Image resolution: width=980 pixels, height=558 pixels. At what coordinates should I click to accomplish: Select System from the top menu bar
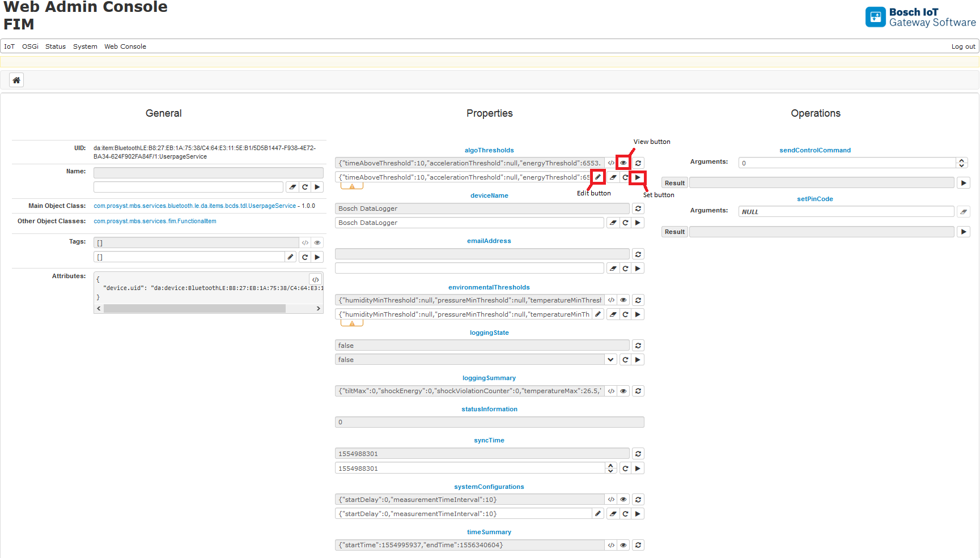[85, 46]
